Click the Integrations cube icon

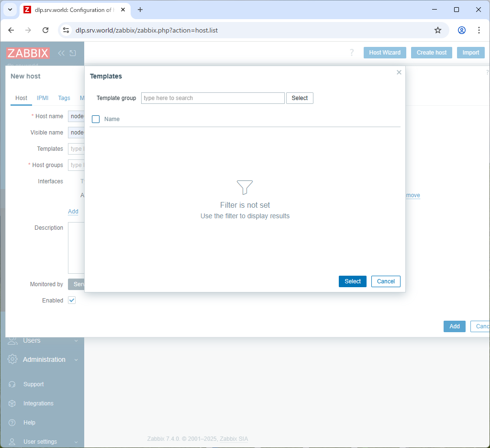[x=11, y=403]
